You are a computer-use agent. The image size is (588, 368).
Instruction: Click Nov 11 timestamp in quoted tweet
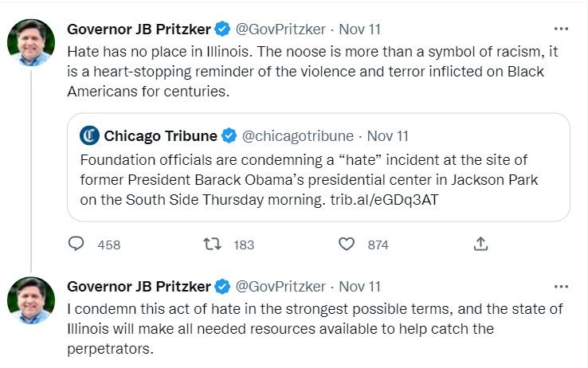point(388,135)
